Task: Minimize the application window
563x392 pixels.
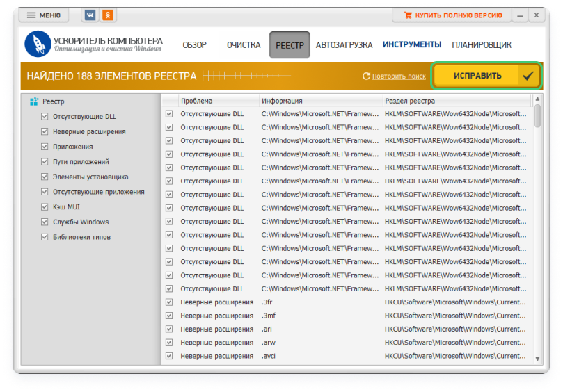Action: 520,15
